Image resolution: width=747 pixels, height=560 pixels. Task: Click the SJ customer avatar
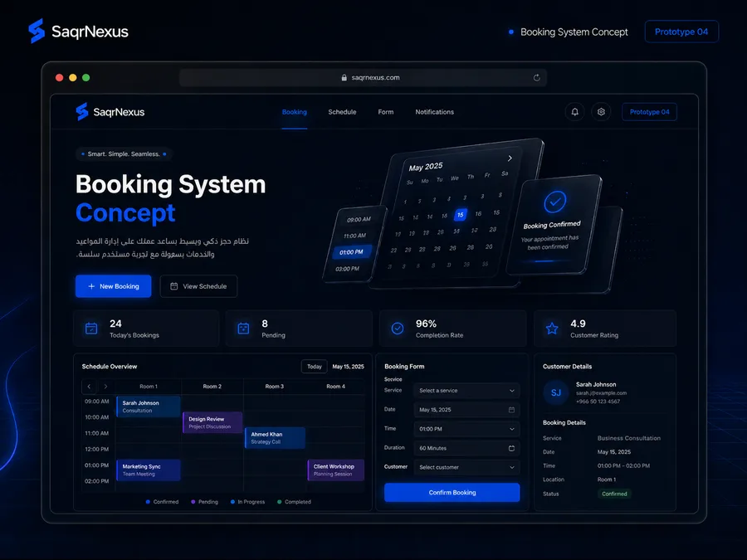(x=556, y=393)
